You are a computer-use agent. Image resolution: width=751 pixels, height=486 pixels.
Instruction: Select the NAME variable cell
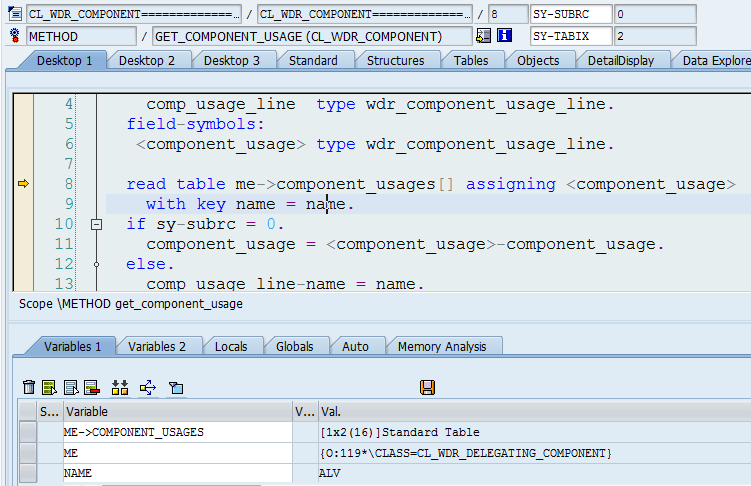pos(178,473)
